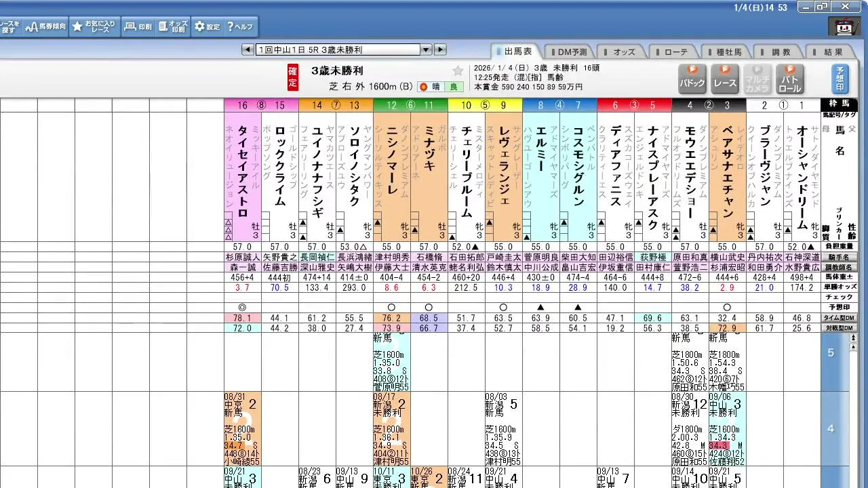The width and height of the screenshot is (868, 488).
Task: Select horse name ニシノマーレ
Action: coord(392,160)
